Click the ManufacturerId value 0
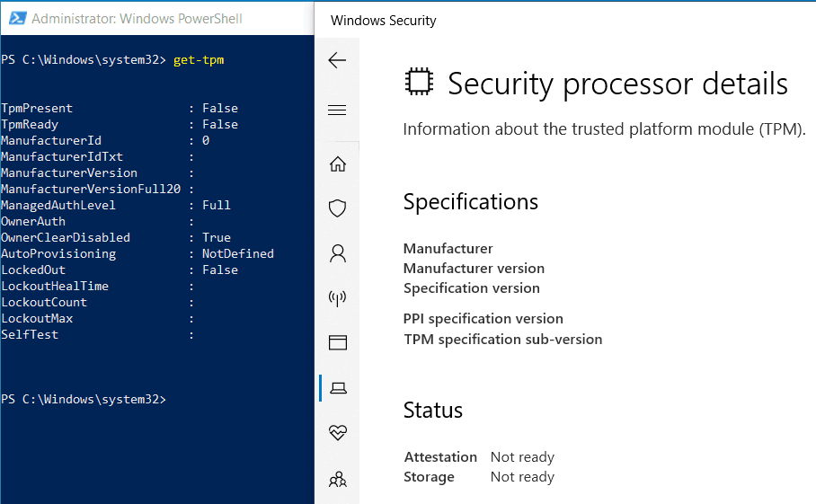816x504 pixels. click(x=206, y=140)
